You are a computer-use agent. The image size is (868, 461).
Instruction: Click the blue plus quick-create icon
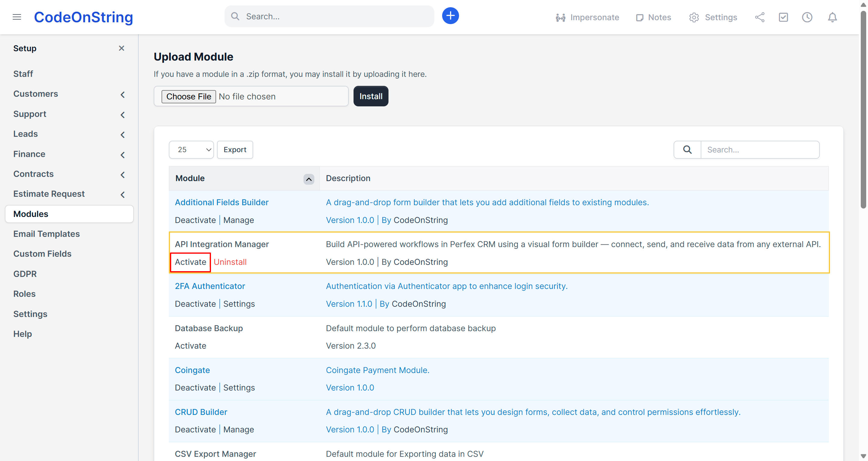pos(450,16)
